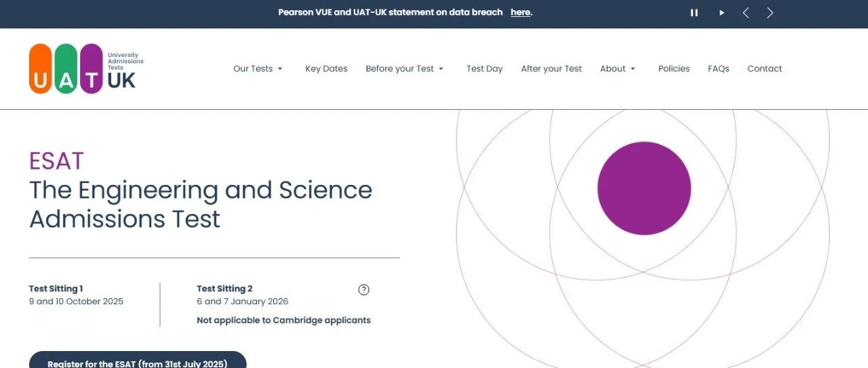Screen dimensions: 868x368
Task: Expand the Before your Test dropdown
Action: (x=404, y=68)
